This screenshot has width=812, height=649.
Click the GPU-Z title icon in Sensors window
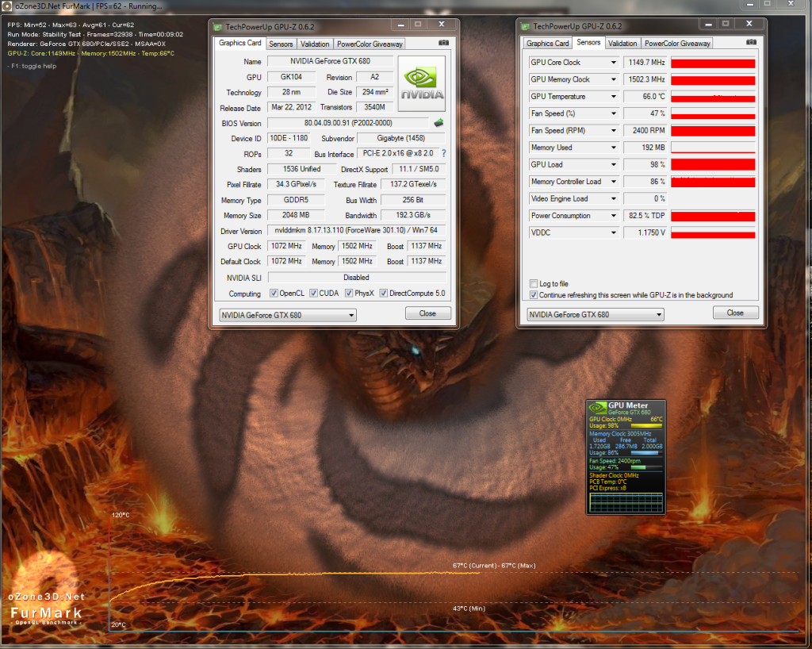pos(526,26)
